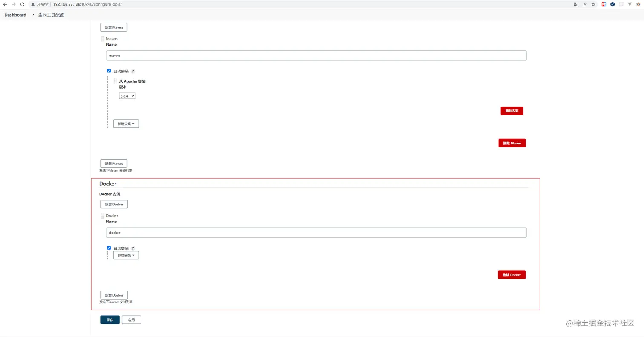This screenshot has height=337, width=644.
Task: Open the Maven version 3.8.4 dropdown
Action: point(127,96)
